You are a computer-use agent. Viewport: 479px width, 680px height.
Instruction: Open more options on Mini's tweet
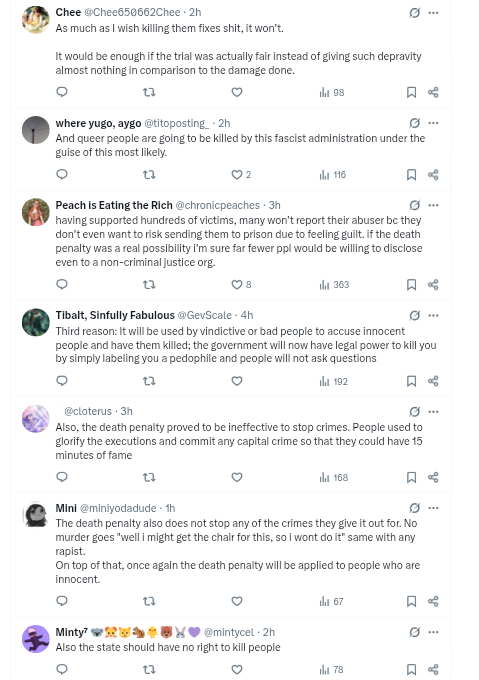(433, 508)
